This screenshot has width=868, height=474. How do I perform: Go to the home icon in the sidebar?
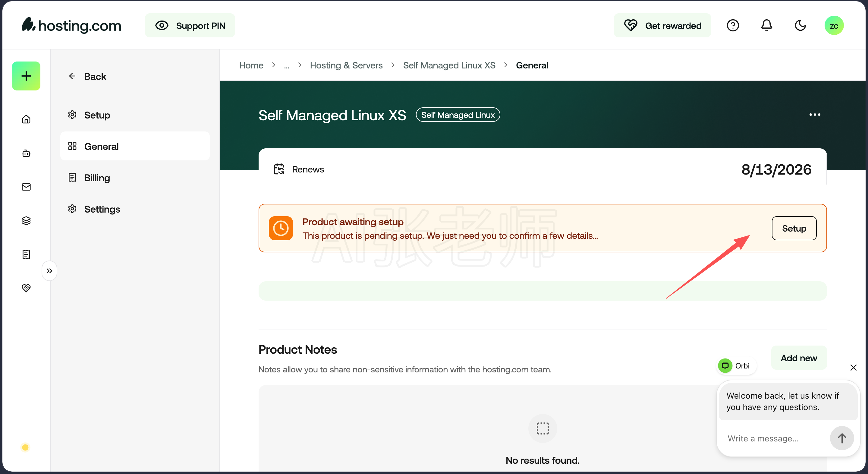[x=26, y=119]
